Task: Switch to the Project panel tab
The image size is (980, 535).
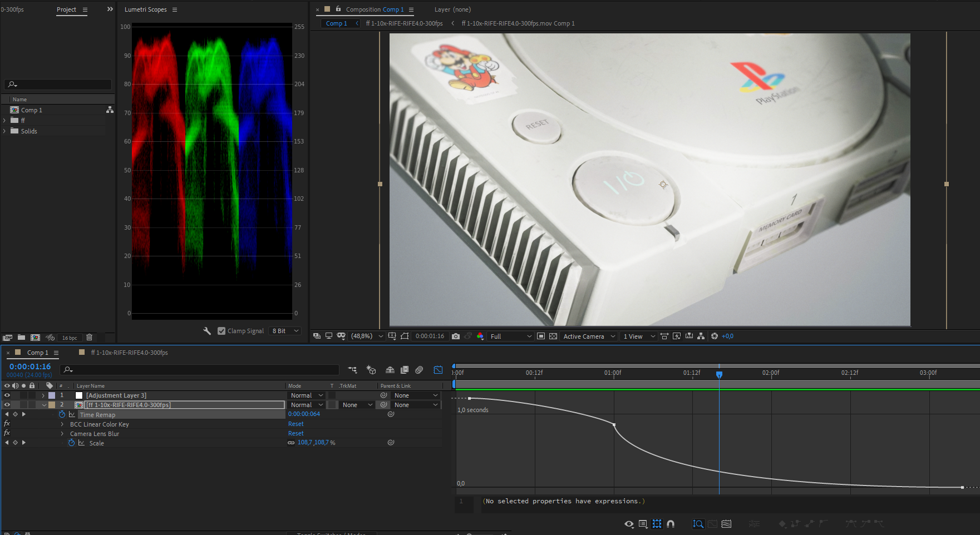Action: coord(66,9)
